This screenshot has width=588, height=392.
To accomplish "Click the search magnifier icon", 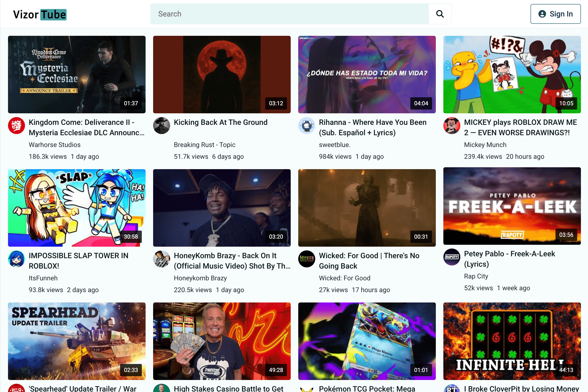I will 440,14.
